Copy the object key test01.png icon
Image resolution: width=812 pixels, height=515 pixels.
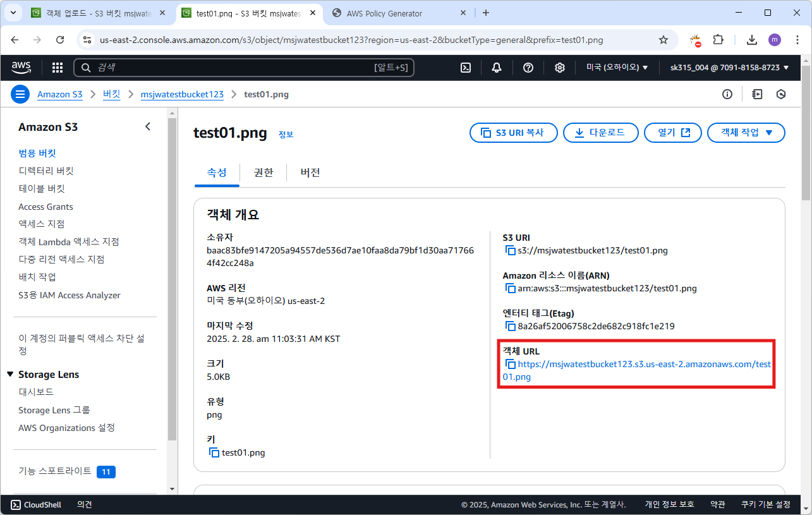pos(215,453)
